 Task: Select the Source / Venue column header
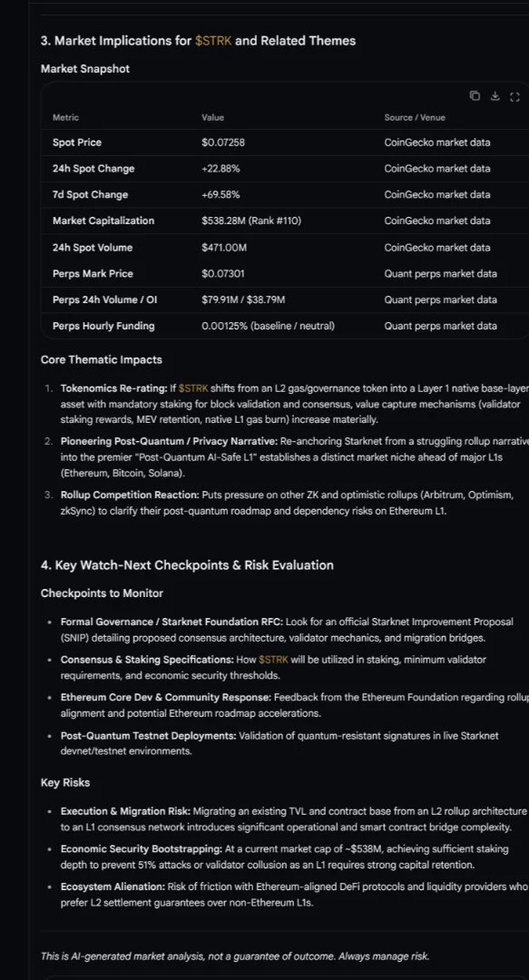click(415, 117)
